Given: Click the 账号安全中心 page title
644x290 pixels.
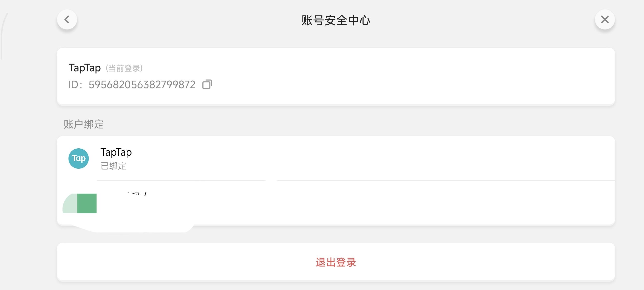Looking at the screenshot, I should point(336,20).
